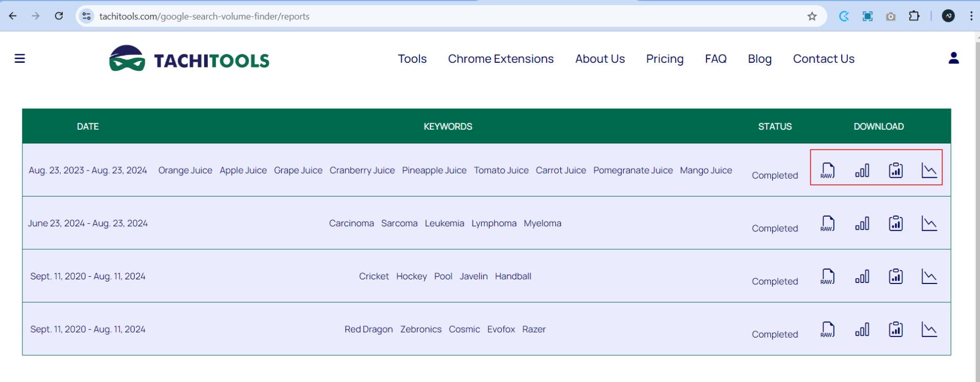Go back to previous page

13,16
